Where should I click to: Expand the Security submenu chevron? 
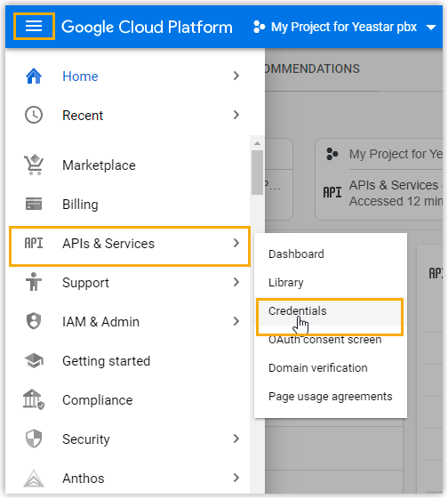point(236,439)
